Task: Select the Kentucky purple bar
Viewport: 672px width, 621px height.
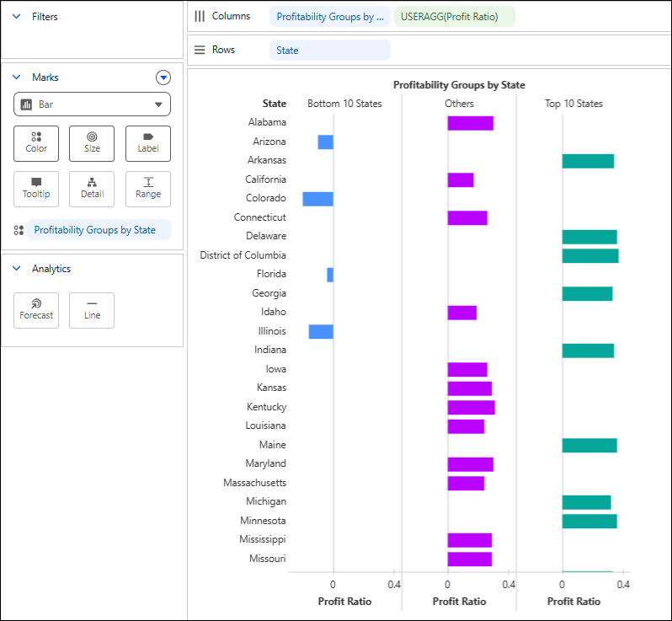Action: [472, 408]
